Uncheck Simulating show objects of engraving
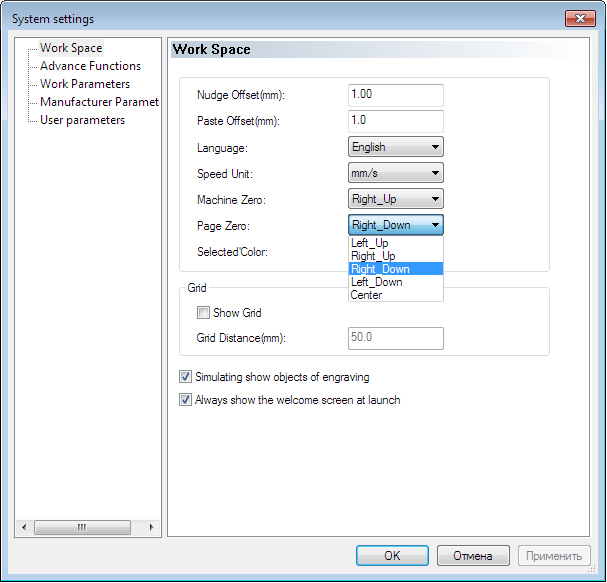This screenshot has width=607, height=583. coord(185,377)
